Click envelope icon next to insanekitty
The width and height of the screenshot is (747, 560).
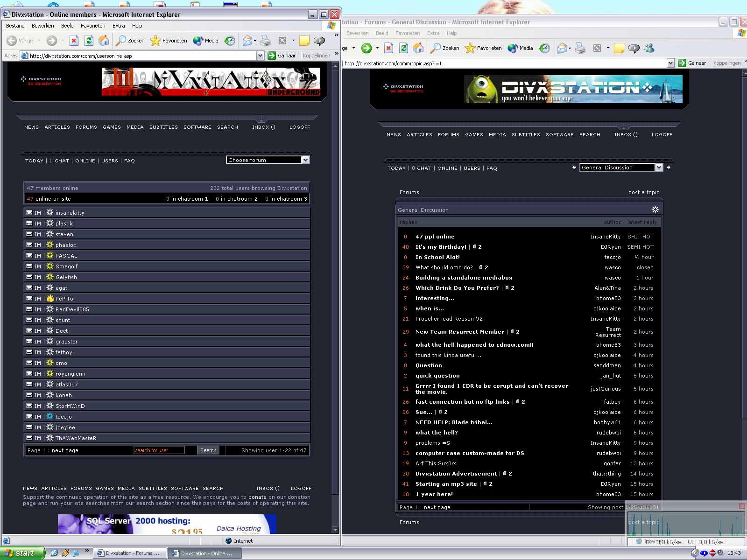tap(29, 213)
